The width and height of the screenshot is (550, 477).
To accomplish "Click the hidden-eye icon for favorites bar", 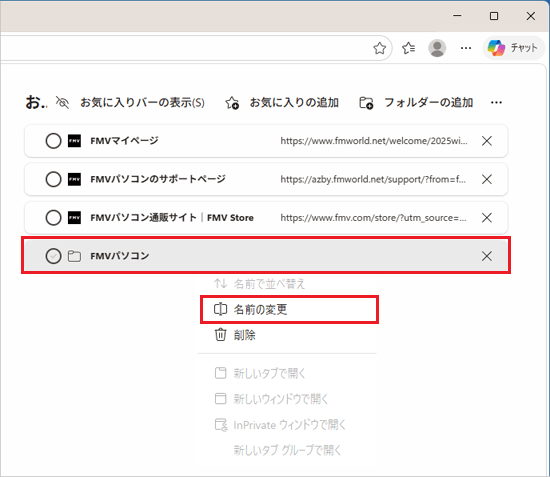I will point(62,102).
